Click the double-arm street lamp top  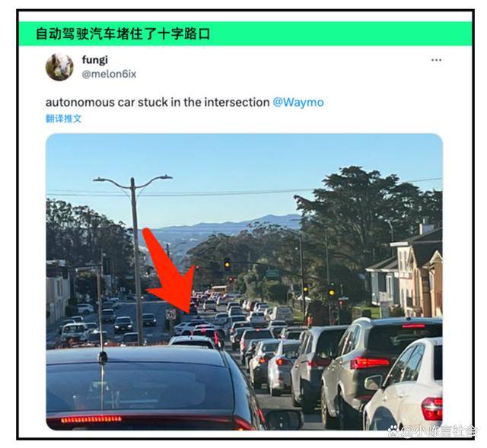point(132,181)
